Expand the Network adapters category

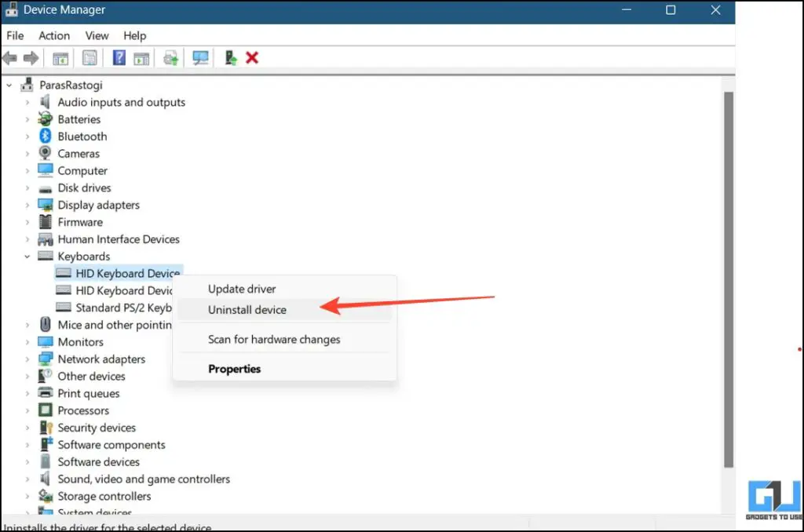tap(28, 359)
